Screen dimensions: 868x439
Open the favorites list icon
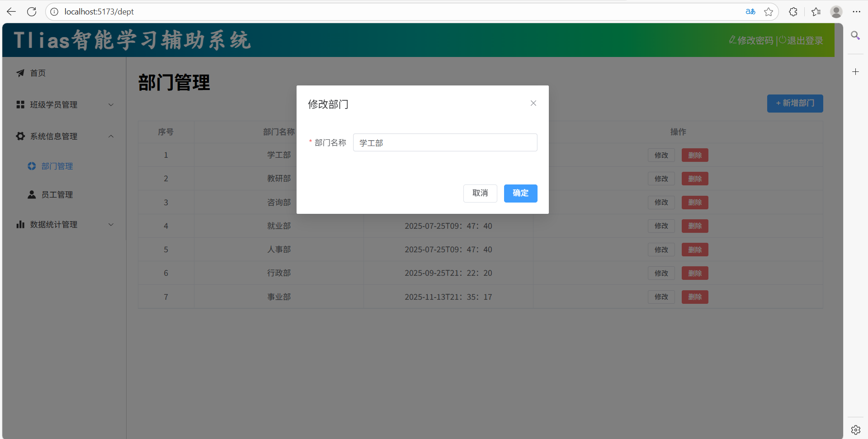coord(816,12)
